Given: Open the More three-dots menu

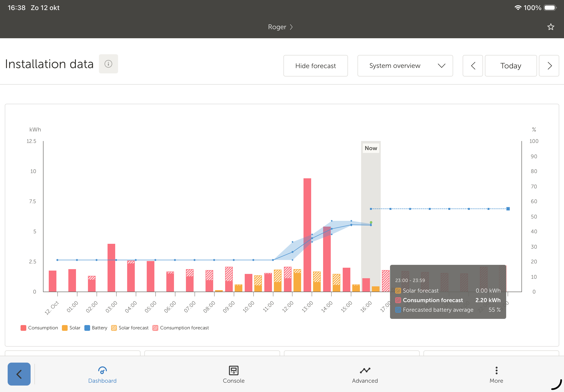Looking at the screenshot, I should 496,370.
